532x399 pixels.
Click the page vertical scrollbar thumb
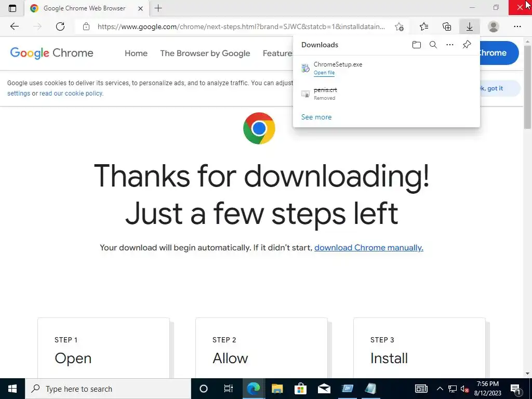(528, 87)
